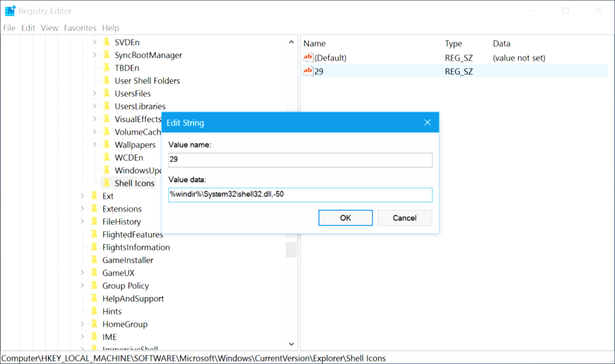The image size is (615, 364).
Task: Select the FlightsInformation key
Action: coord(136,247)
